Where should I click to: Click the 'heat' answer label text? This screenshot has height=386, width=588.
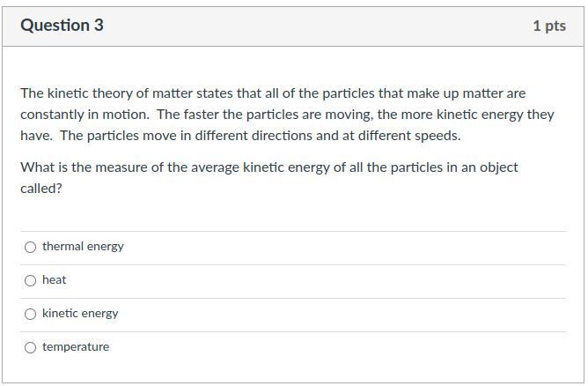tap(54, 279)
